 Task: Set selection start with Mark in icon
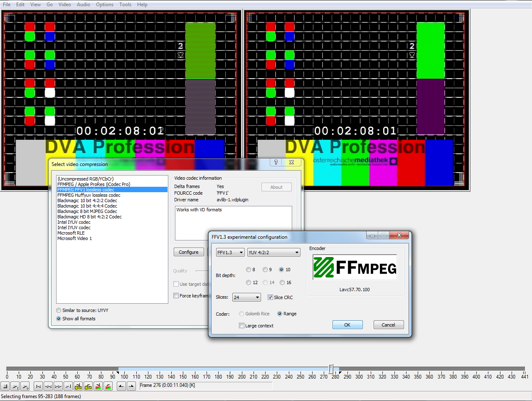pos(121,386)
